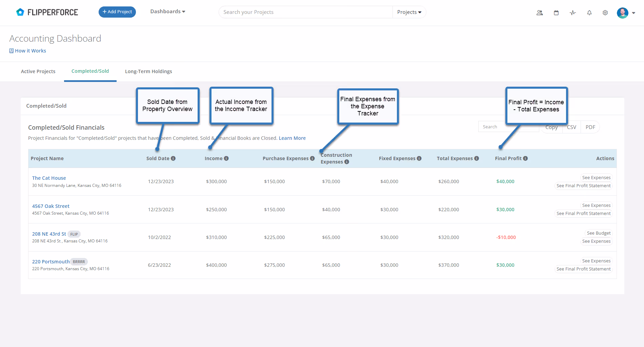Select the Completed/Sold tab
The width and height of the screenshot is (644, 347).
(90, 71)
